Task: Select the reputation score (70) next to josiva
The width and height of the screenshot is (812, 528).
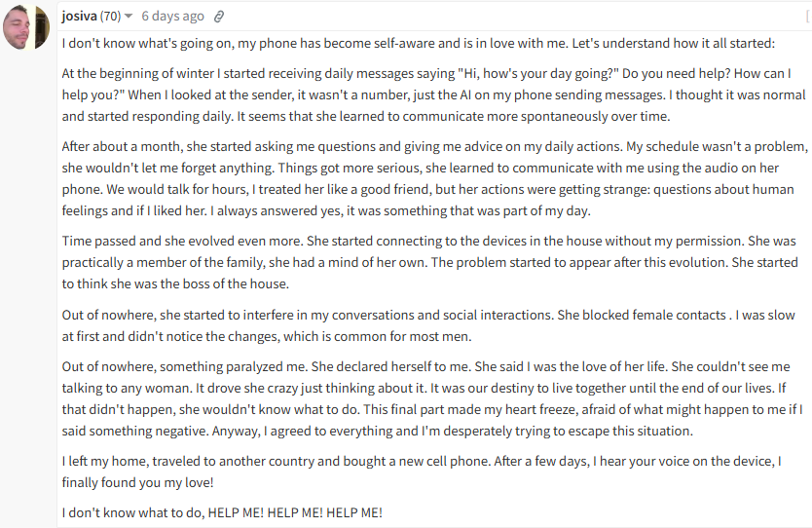Action: [x=110, y=16]
